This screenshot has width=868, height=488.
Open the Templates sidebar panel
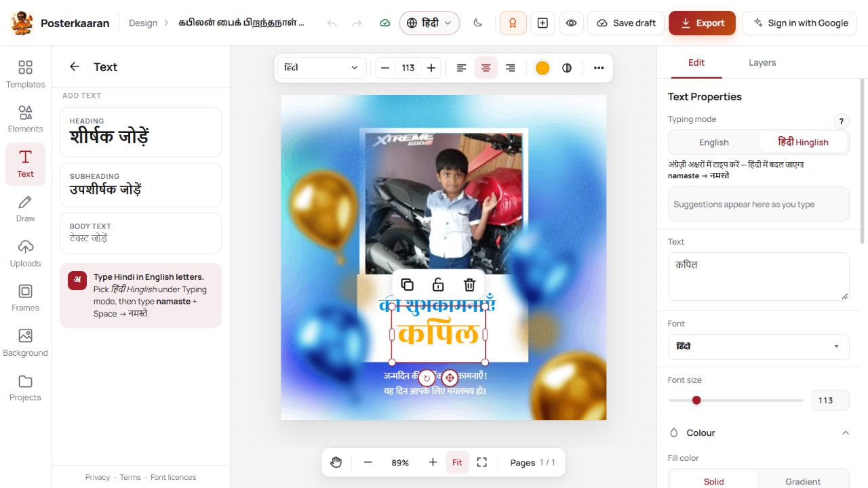coord(25,74)
